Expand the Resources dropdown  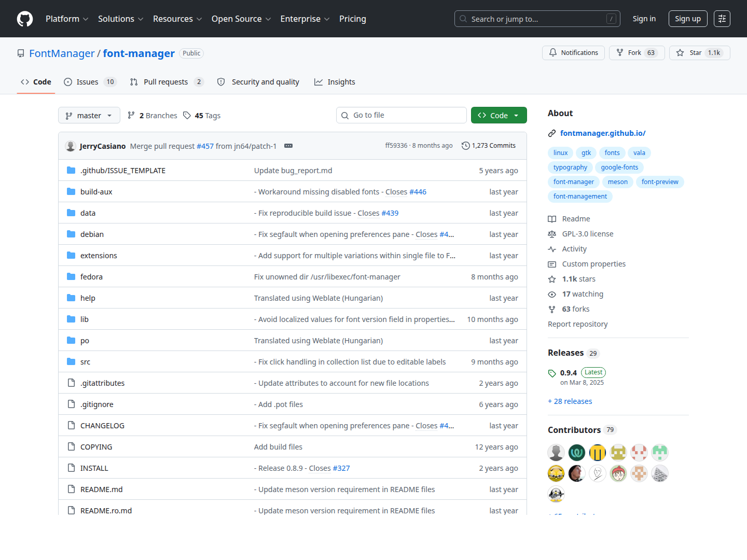[177, 19]
